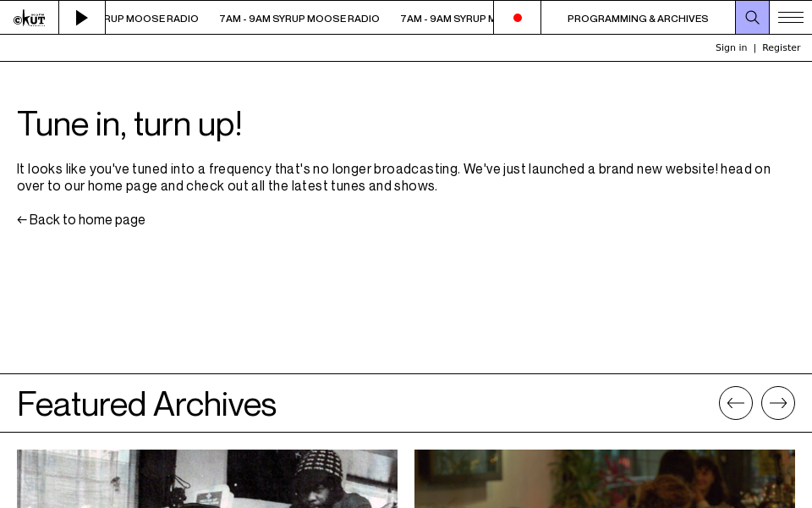Click the Register link
812x508 pixels.
pos(781,47)
